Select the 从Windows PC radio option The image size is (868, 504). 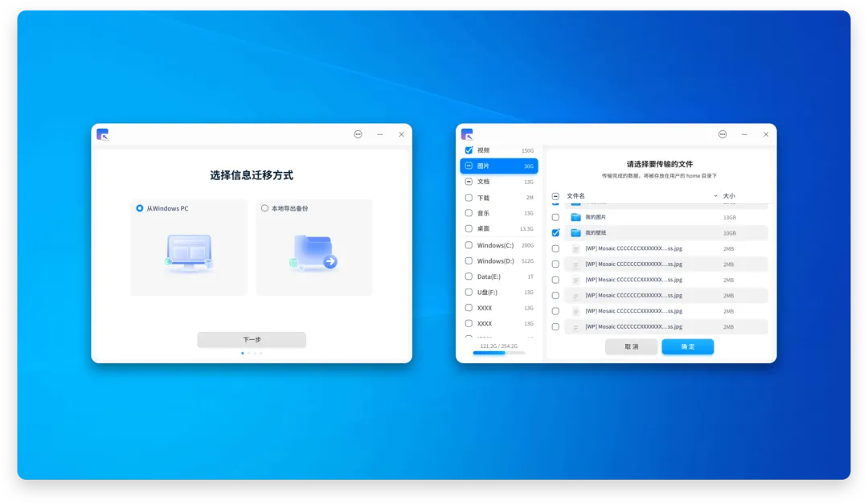[140, 208]
